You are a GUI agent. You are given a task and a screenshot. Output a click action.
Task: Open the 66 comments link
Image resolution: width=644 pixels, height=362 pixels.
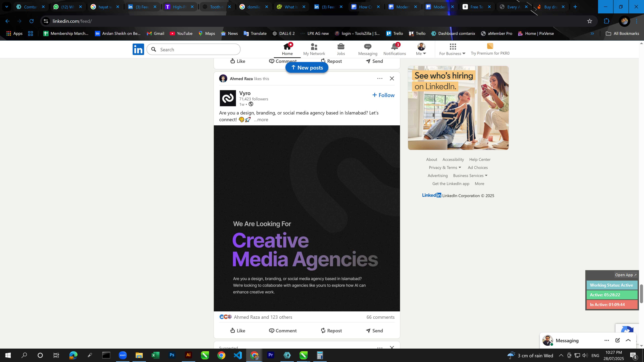pos(380,317)
